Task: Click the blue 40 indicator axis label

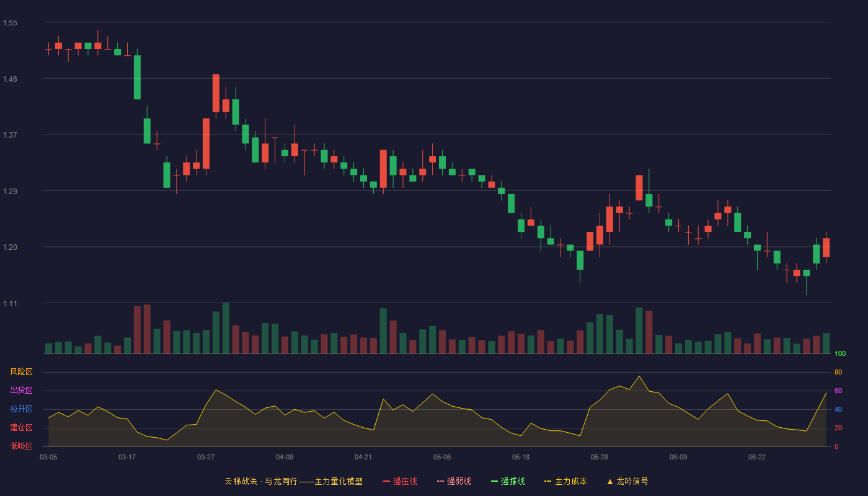Action: 838,409
